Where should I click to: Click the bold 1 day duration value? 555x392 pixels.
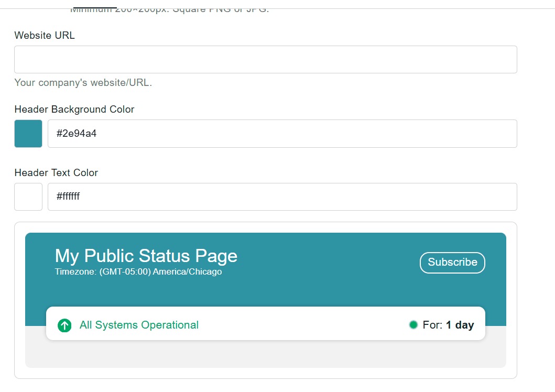(x=460, y=325)
